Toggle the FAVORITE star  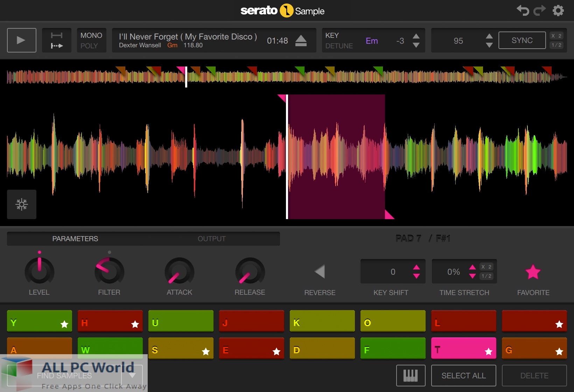(x=533, y=272)
